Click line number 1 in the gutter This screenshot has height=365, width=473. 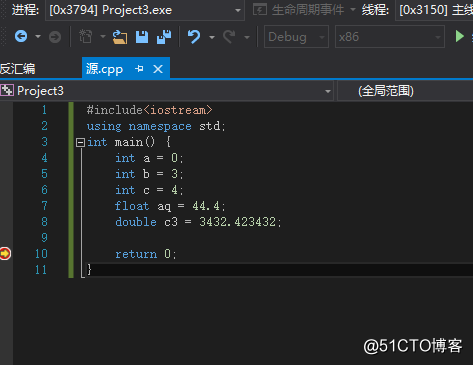coord(44,110)
